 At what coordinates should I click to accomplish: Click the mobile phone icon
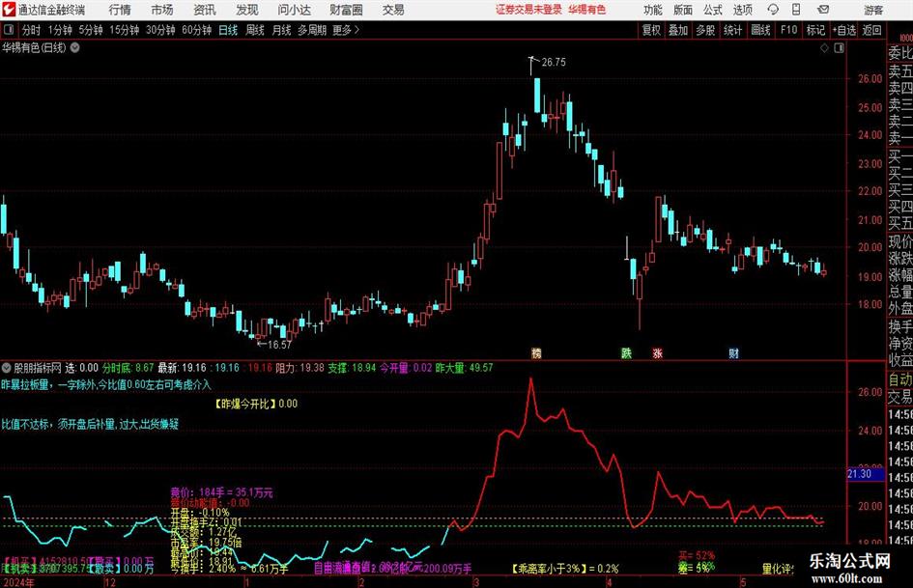click(x=796, y=10)
